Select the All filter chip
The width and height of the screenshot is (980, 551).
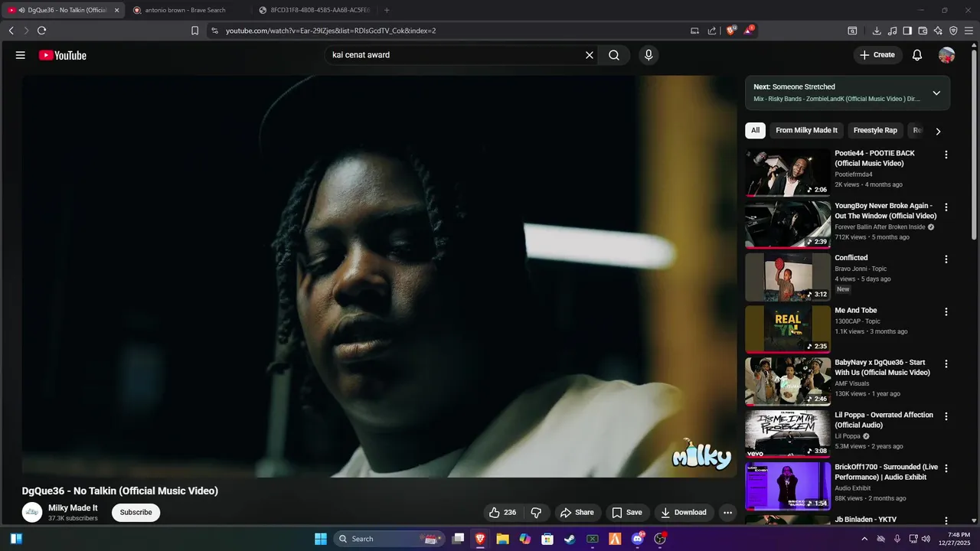(755, 131)
